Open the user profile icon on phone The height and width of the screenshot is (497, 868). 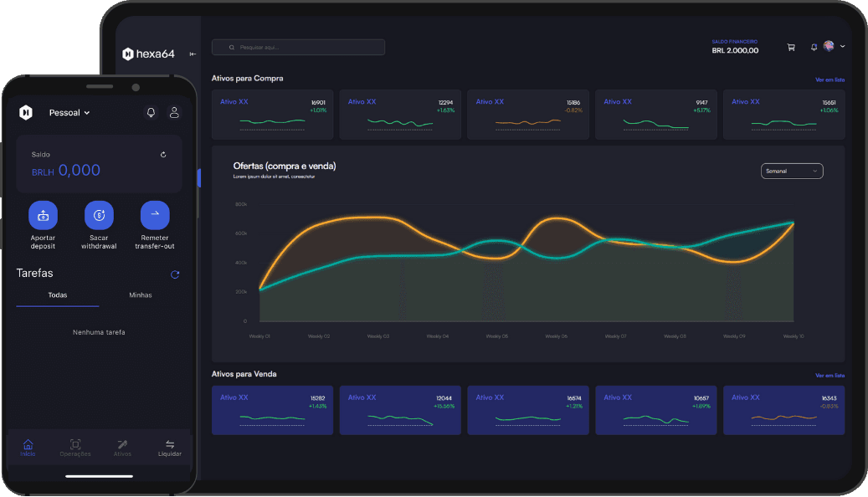coord(174,112)
